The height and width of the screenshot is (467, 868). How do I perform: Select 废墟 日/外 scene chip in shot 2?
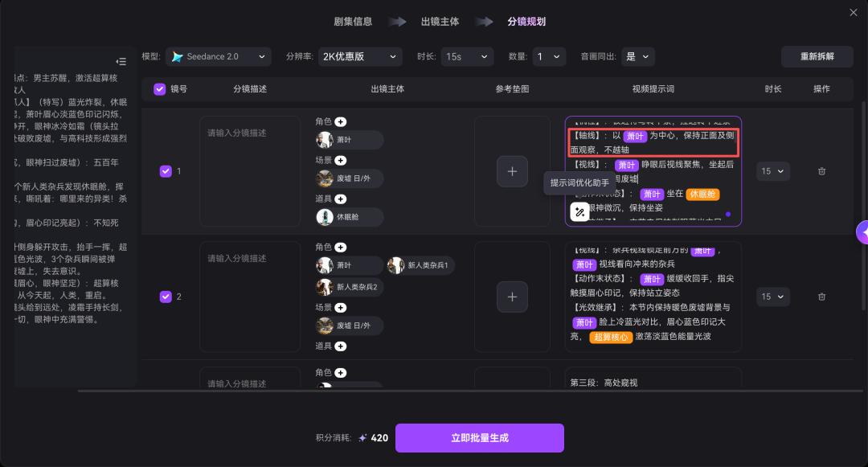pyautogui.click(x=350, y=326)
